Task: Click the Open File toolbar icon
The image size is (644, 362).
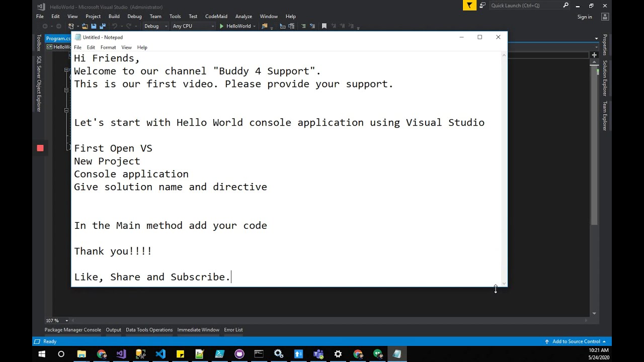Action: 85,26
